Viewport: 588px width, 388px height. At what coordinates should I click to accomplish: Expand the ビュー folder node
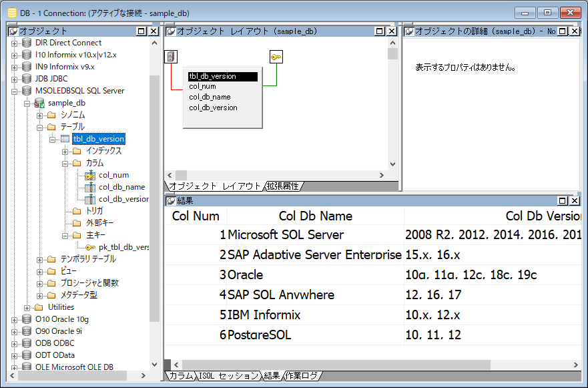click(x=40, y=271)
